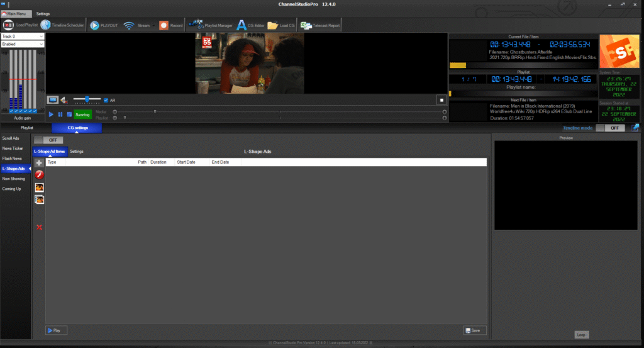Viewport: 644px width, 348px height.
Task: Switch the L-Shape Ads OFF toggle
Action: coord(48,140)
